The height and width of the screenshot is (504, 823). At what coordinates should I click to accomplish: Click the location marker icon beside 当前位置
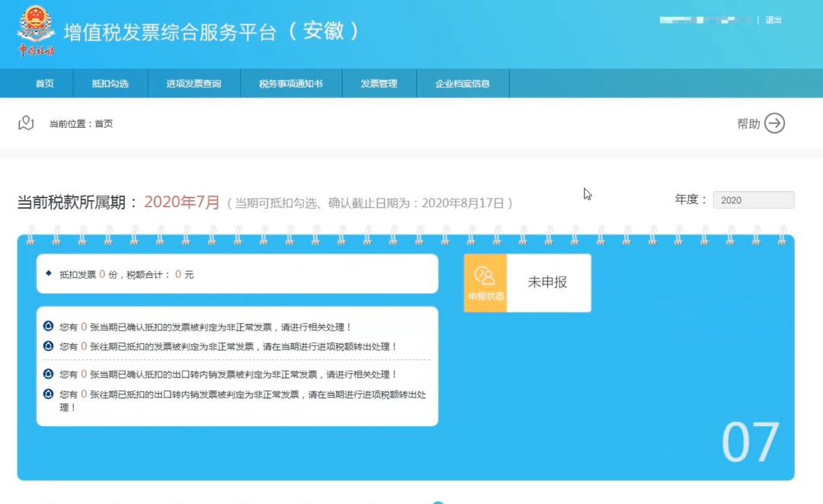[25, 122]
